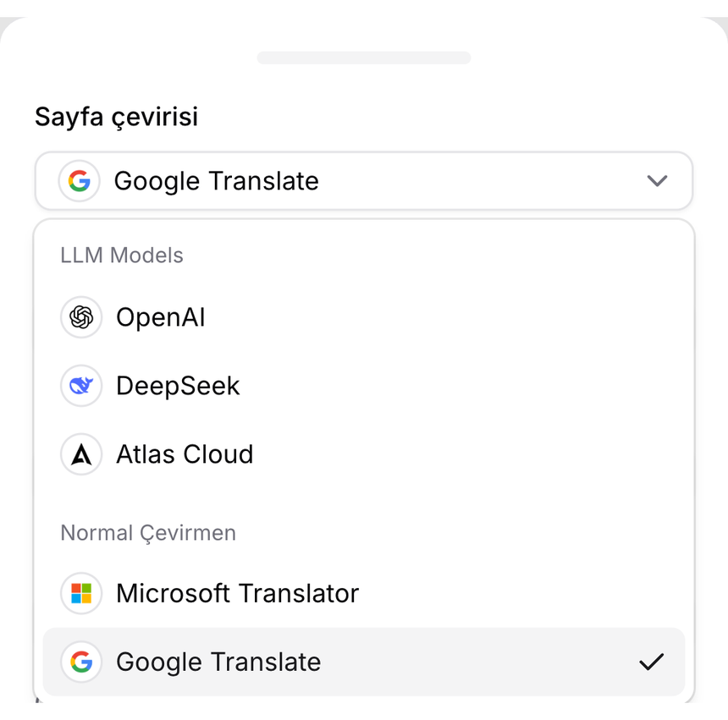728x720 pixels.
Task: Click the Atlas Cloud logo icon
Action: click(x=81, y=454)
